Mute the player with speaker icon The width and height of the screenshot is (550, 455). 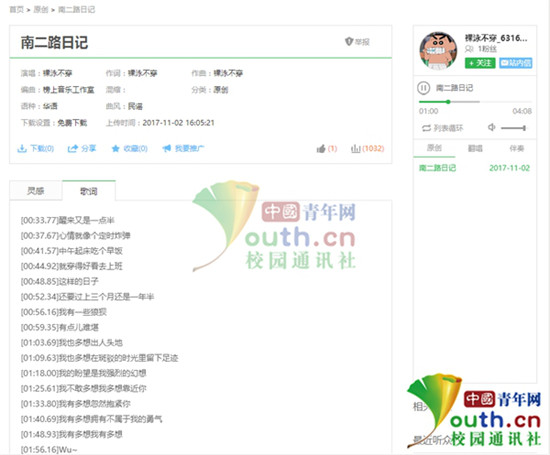(x=491, y=127)
